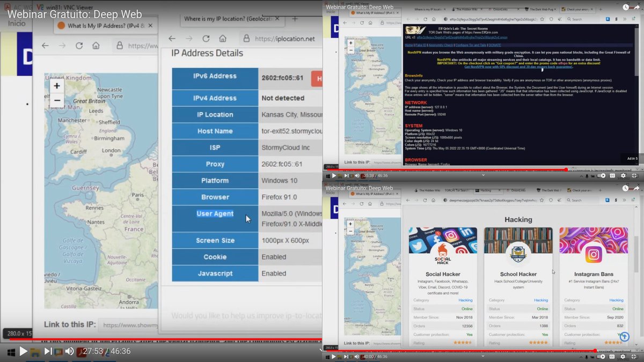
Task: Play the left video at 27:53
Action: click(23, 351)
